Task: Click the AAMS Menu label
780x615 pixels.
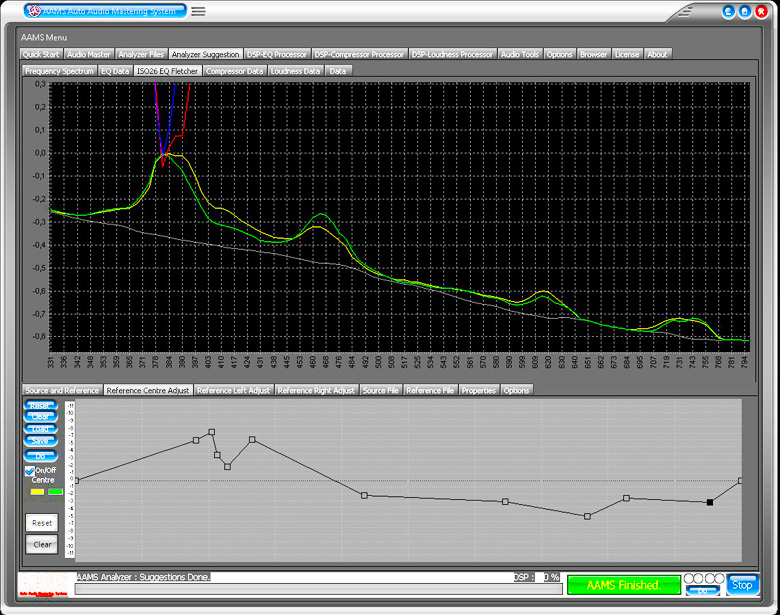Action: [x=44, y=37]
